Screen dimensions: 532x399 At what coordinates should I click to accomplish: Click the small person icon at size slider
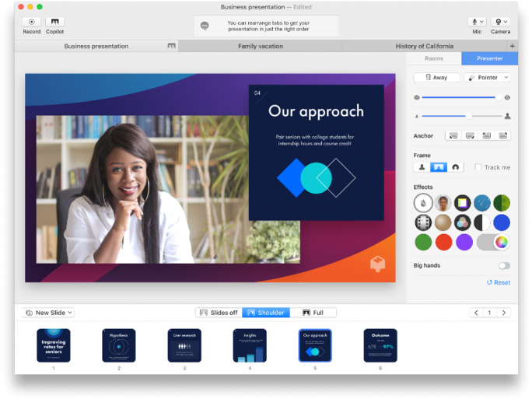[417, 117]
